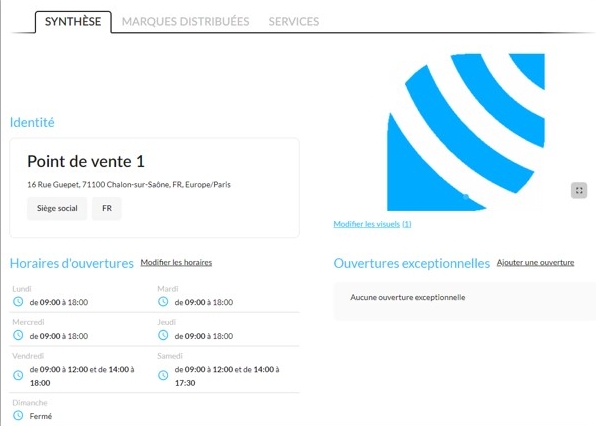Click the blue logo image
The height and width of the screenshot is (426, 596).
click(466, 132)
